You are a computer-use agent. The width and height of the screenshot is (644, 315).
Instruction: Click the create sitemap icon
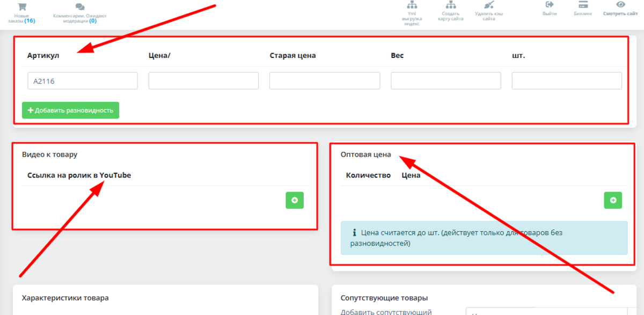click(x=450, y=5)
